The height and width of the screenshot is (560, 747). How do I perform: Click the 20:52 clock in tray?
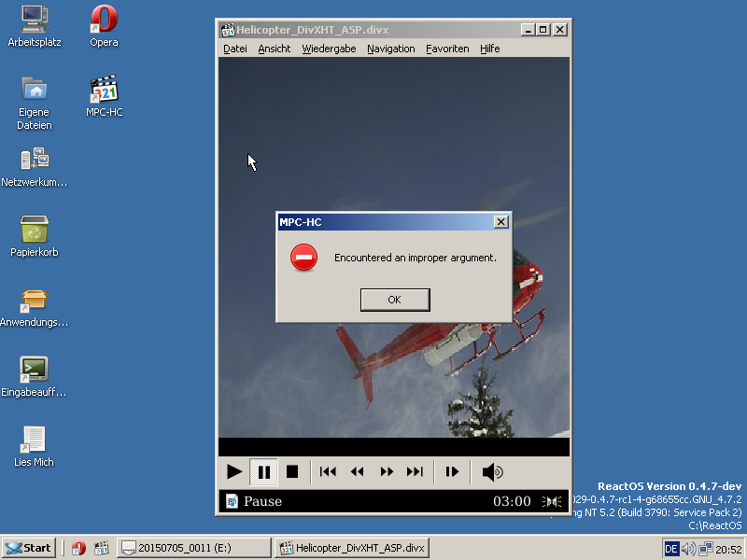click(x=728, y=550)
